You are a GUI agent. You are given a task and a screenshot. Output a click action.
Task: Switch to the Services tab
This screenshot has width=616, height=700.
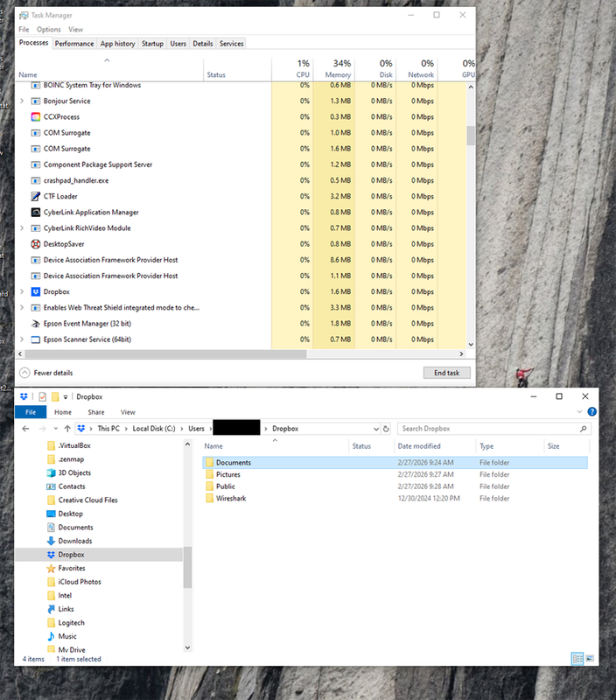click(231, 44)
